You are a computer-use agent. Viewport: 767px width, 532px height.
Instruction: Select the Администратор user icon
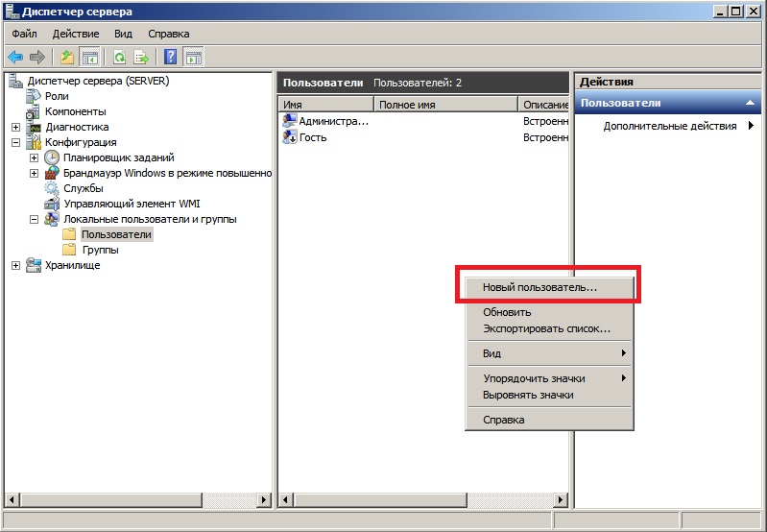pos(290,120)
